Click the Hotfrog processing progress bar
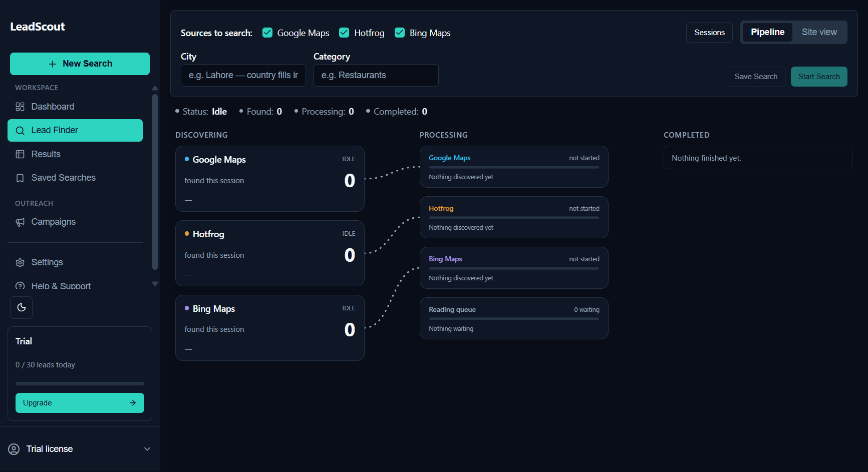Screen dimensions: 868x472 pos(514,218)
